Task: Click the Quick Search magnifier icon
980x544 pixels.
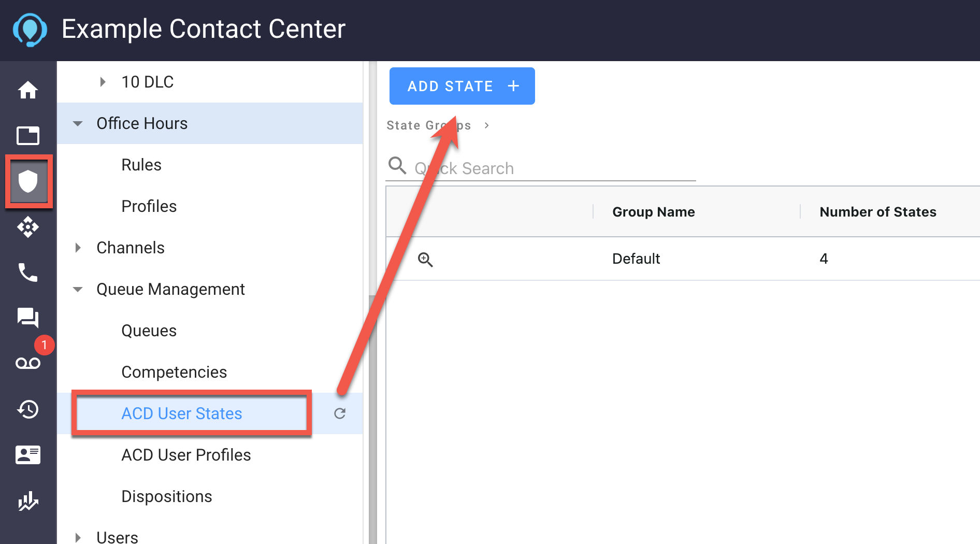Action: [397, 165]
